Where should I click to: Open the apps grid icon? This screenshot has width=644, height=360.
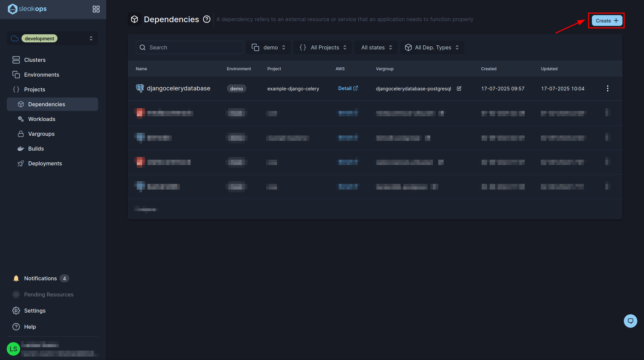(96, 9)
